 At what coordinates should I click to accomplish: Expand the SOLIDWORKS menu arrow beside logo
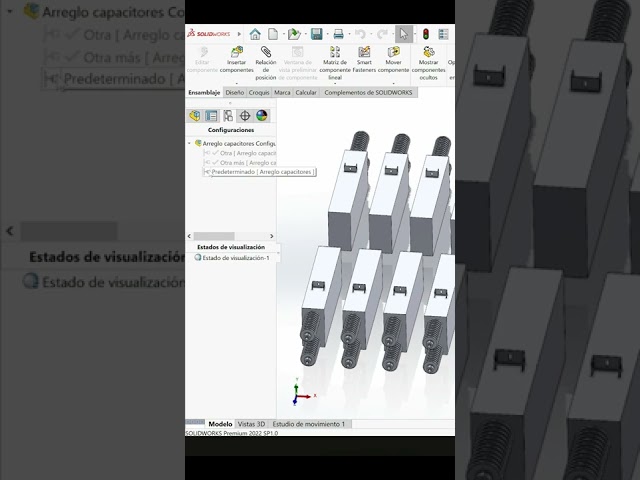(239, 34)
